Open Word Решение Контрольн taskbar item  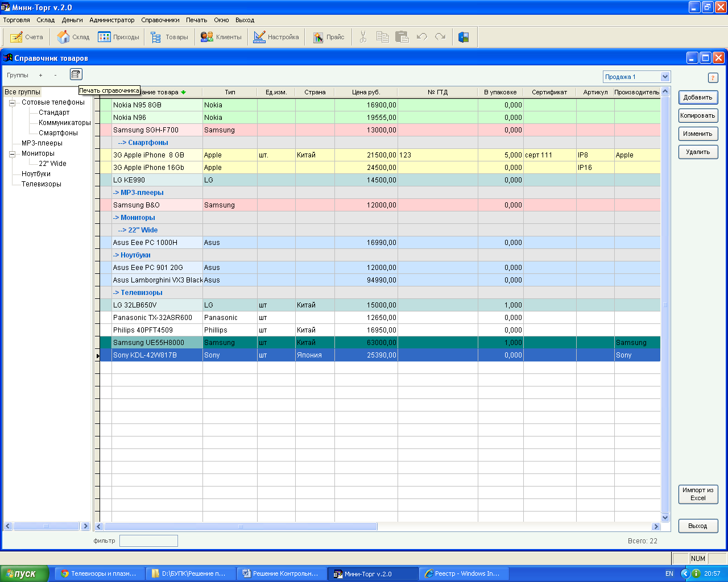point(282,573)
